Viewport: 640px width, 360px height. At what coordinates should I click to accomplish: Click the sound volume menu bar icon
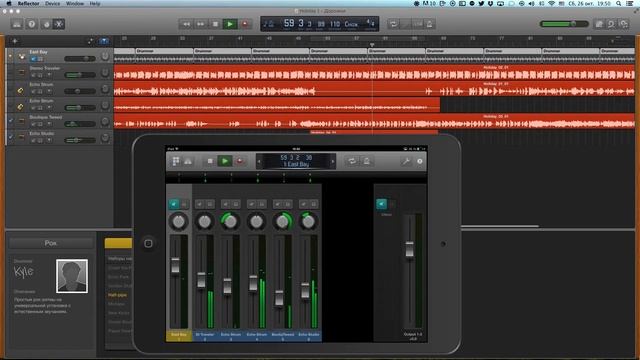(x=531, y=3)
